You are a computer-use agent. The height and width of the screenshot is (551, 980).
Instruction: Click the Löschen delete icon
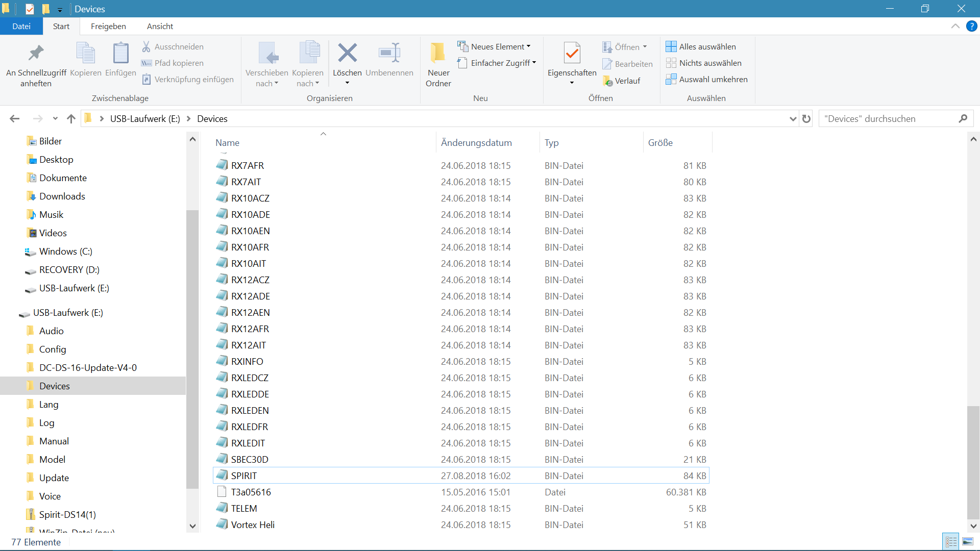click(x=347, y=54)
